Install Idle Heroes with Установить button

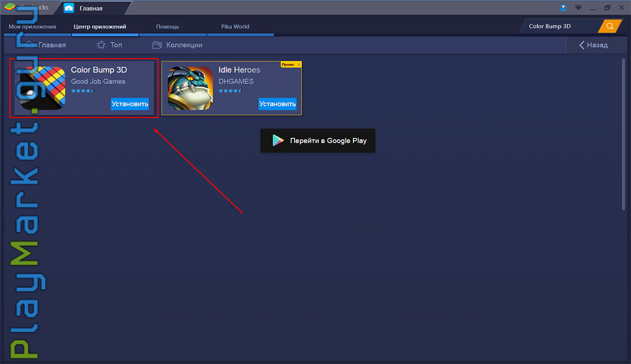pos(277,104)
